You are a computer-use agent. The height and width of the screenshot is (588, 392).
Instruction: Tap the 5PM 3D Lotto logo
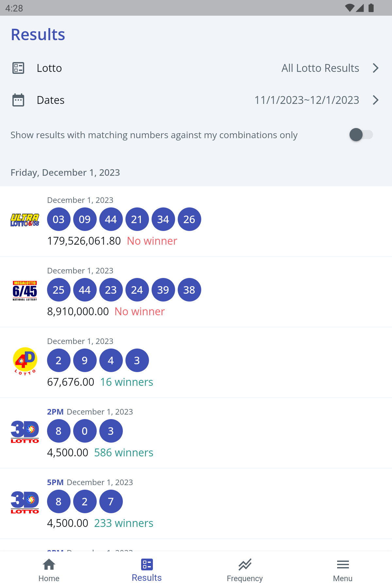(25, 502)
